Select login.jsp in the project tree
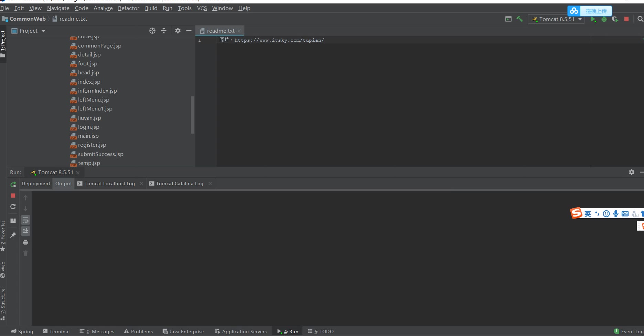644x336 pixels. click(x=88, y=127)
